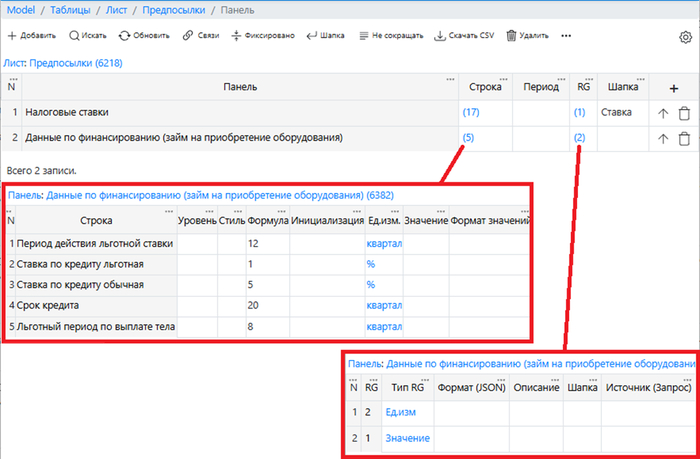The height and width of the screenshot is (459, 700).
Task: Open the Связи (links) tool
Action: [x=201, y=36]
